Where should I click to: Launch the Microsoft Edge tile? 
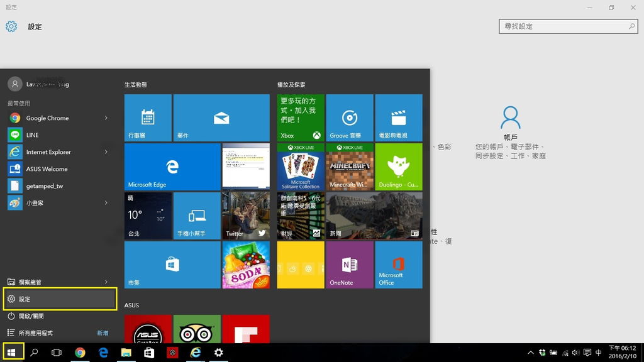[x=172, y=167]
